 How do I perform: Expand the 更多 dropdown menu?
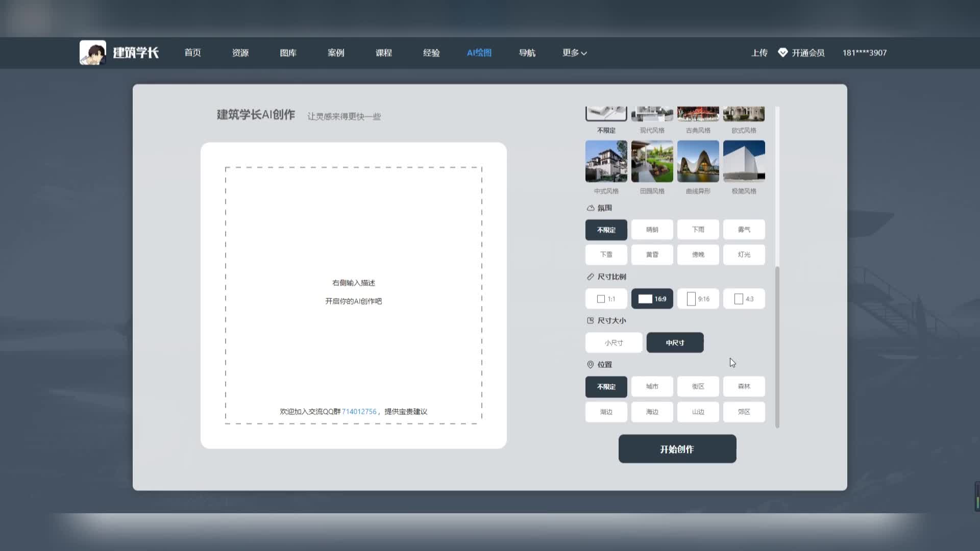coord(574,53)
